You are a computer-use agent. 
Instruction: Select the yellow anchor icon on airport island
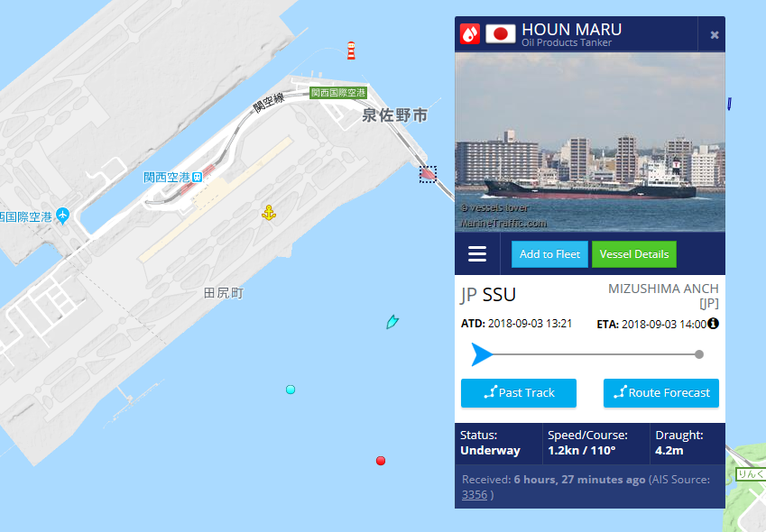pyautogui.click(x=269, y=213)
